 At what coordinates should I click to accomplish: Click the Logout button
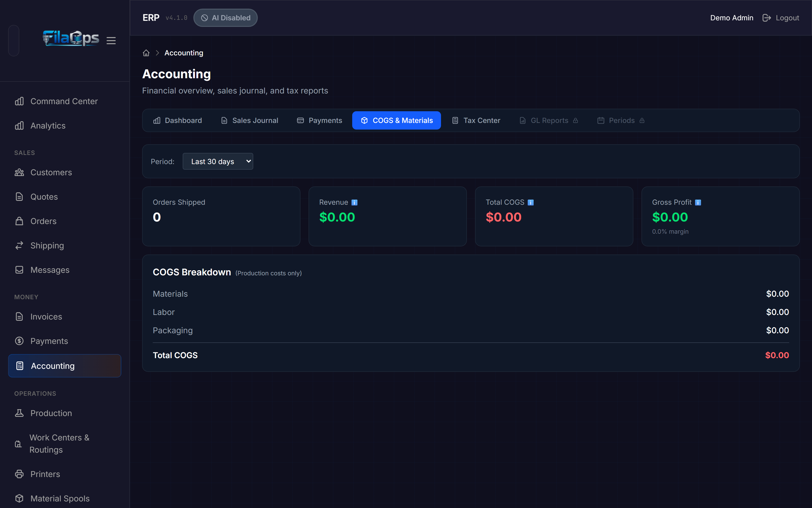point(781,18)
